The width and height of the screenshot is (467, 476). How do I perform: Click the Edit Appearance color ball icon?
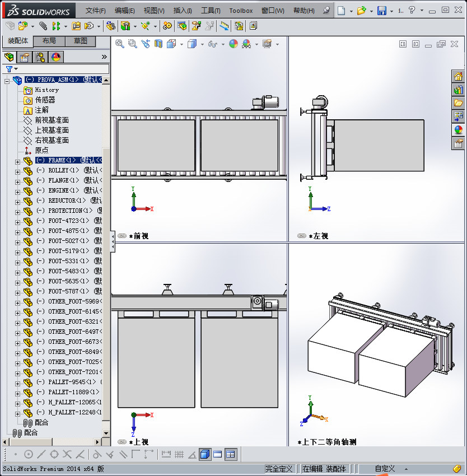tap(233, 44)
